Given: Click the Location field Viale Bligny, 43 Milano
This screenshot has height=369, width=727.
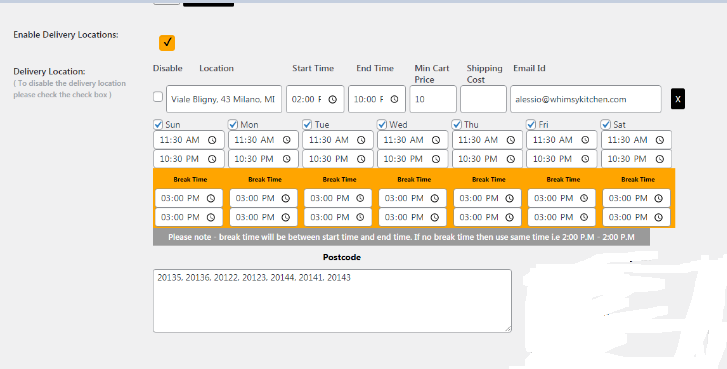Looking at the screenshot, I should tap(224, 99).
